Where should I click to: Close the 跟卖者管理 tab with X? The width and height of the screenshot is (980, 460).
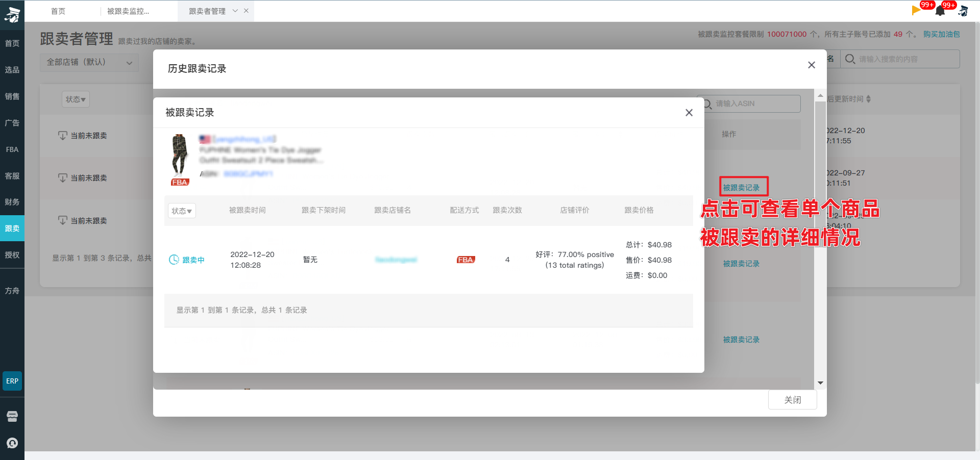point(246,11)
